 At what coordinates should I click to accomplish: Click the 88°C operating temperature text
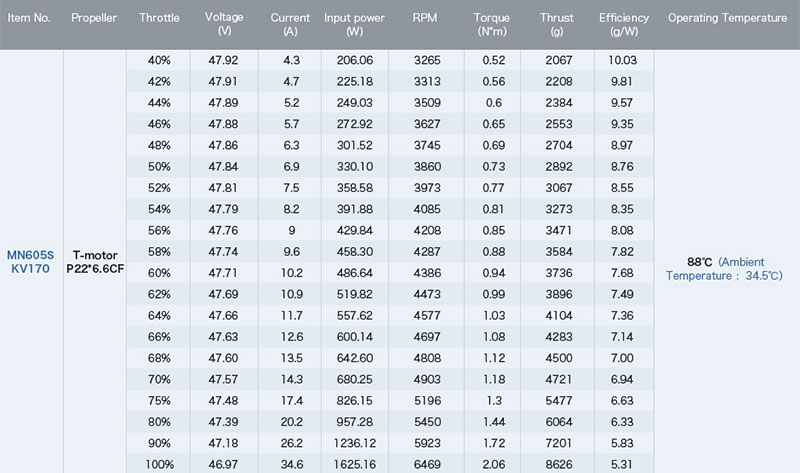pyautogui.click(x=699, y=262)
